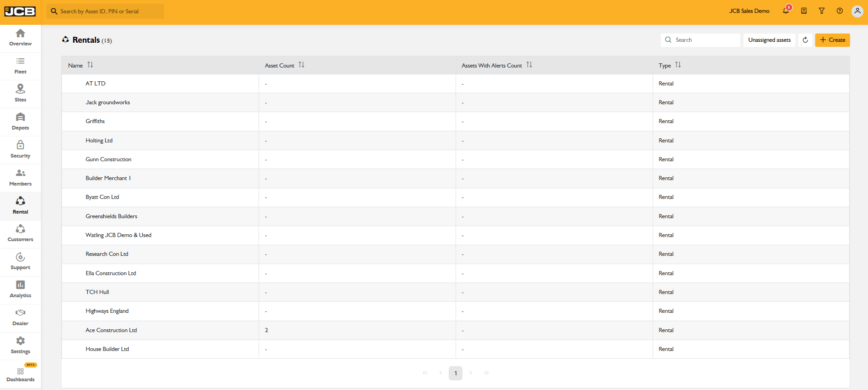Open the Ace Construction Ltd rental
Image resolution: width=868 pixels, height=390 pixels.
[x=455, y=330]
